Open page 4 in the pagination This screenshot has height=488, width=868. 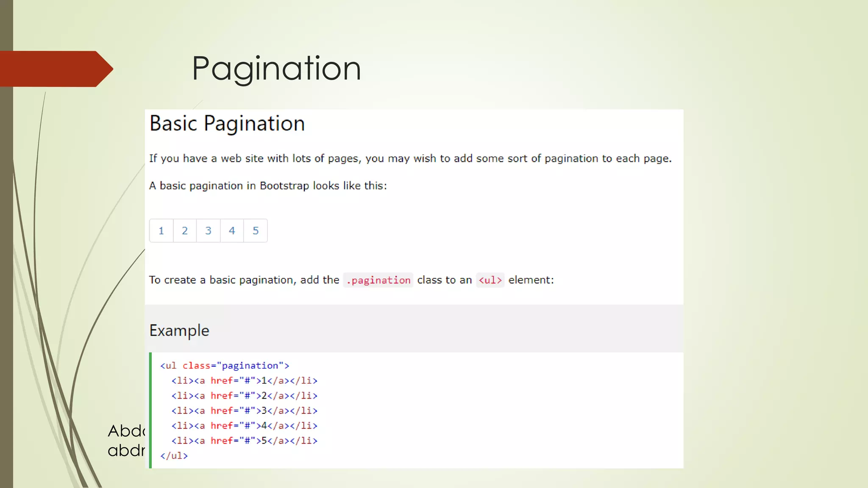232,231
